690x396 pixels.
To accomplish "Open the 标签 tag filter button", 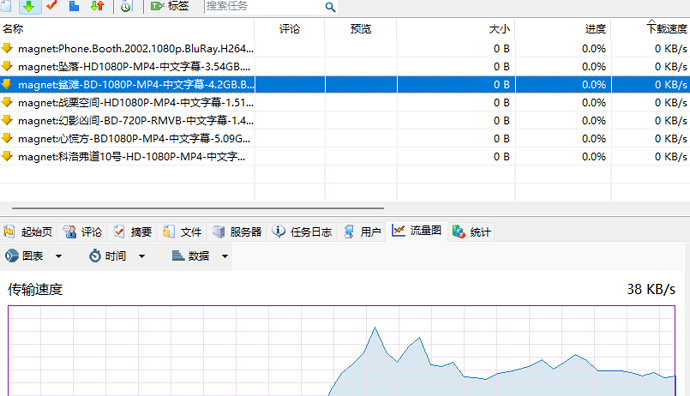I will pos(170,6).
